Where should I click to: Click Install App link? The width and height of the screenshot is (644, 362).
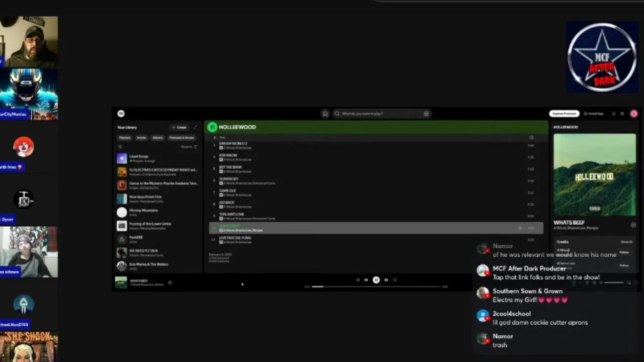[594, 114]
